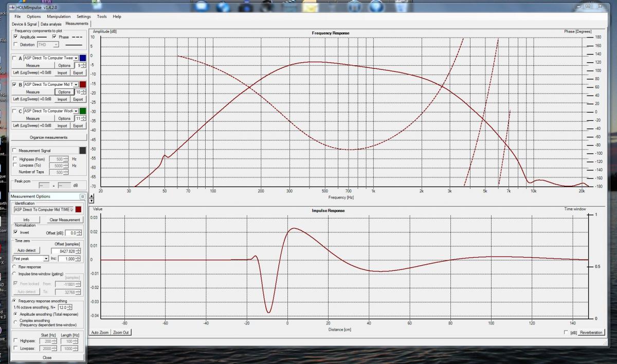
Task: Enable measurement slot A checkbox
Action: (x=14, y=58)
